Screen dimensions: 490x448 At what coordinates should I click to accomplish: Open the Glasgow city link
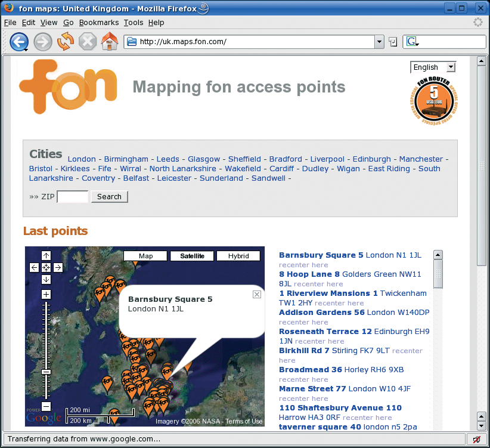204,159
